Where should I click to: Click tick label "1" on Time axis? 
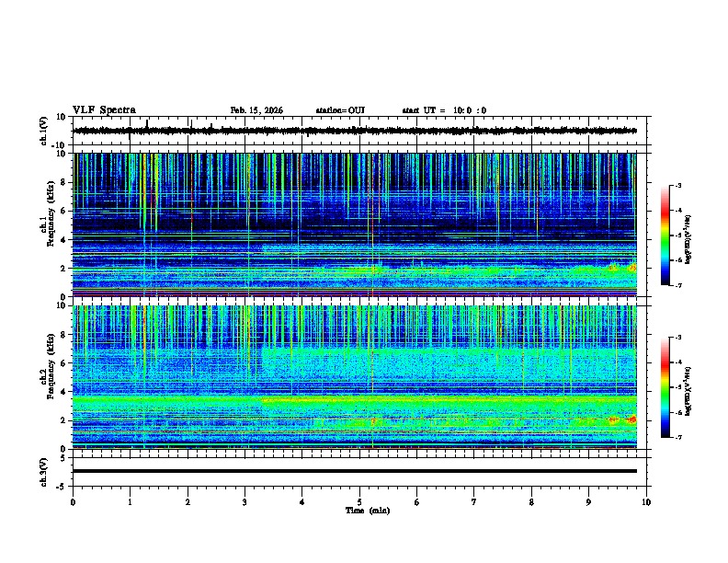coord(130,502)
